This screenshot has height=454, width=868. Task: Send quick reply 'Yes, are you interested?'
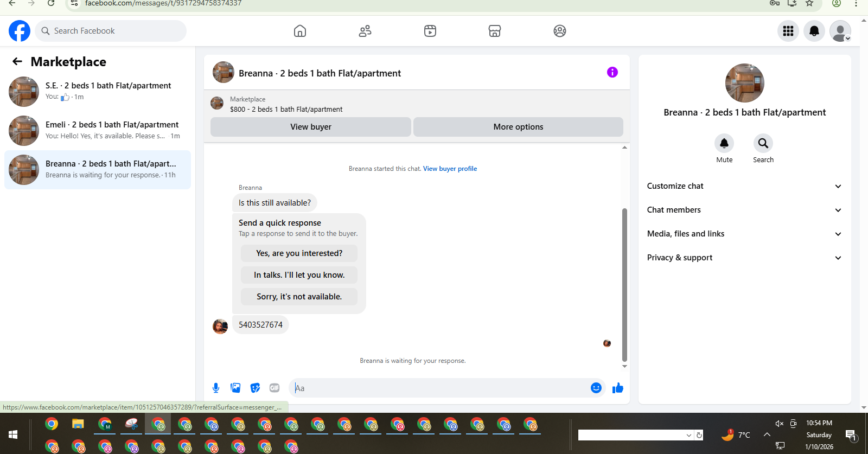[299, 253]
